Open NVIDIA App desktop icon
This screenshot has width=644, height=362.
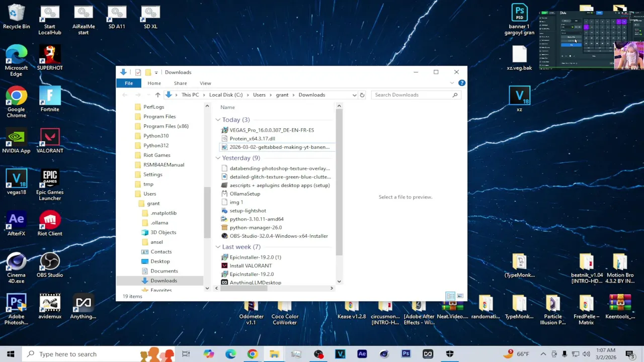16,141
